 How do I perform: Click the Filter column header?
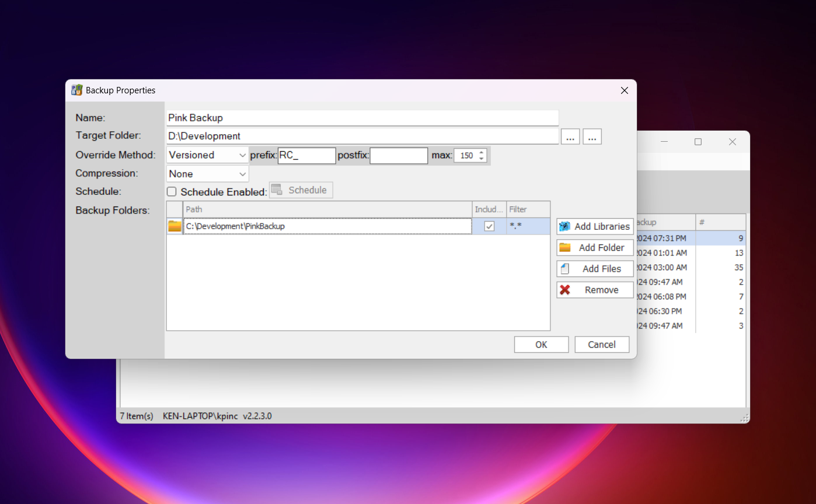pos(528,209)
